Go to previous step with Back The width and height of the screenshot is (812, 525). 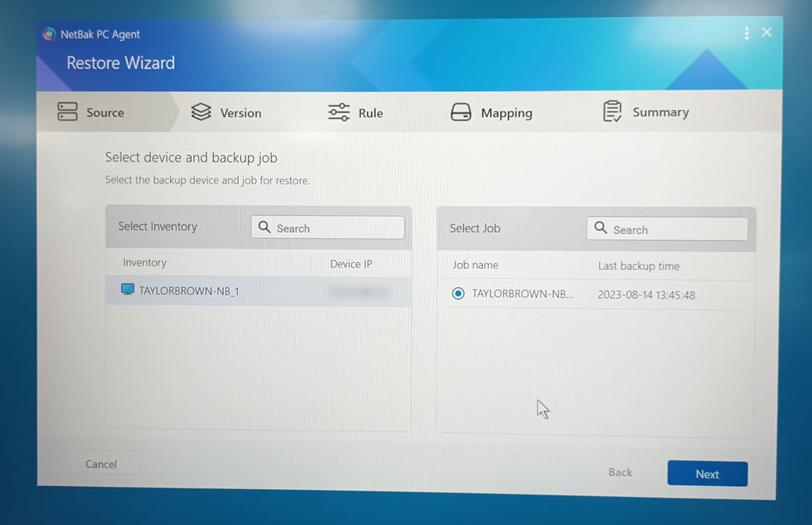click(x=620, y=472)
